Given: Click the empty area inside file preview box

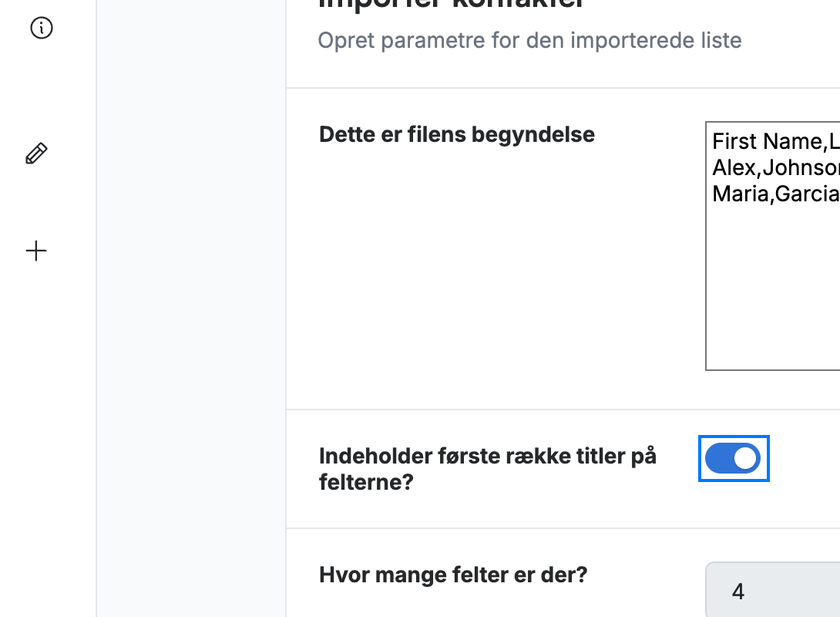Looking at the screenshot, I should click(772, 289).
